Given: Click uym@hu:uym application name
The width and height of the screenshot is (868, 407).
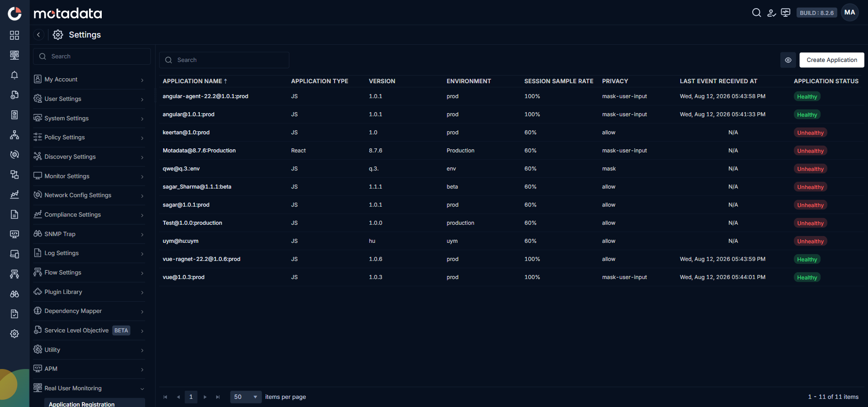Looking at the screenshot, I should tap(180, 241).
